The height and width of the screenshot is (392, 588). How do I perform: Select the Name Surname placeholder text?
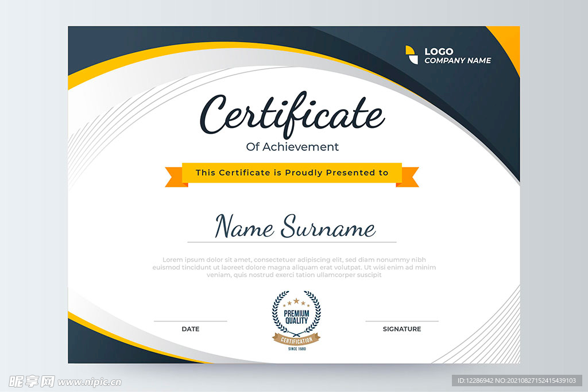295,226
